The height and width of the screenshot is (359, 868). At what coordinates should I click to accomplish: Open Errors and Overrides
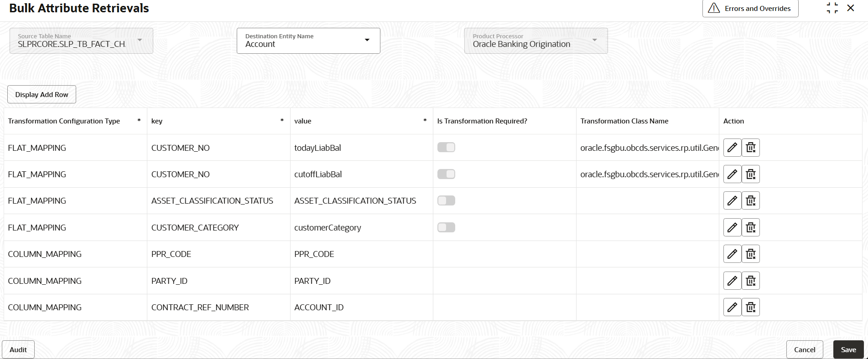(750, 9)
